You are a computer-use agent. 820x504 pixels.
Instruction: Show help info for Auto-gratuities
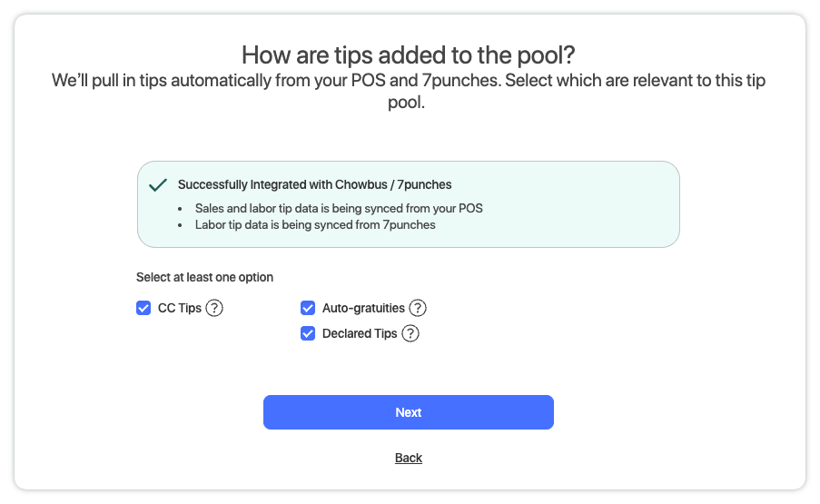(418, 308)
